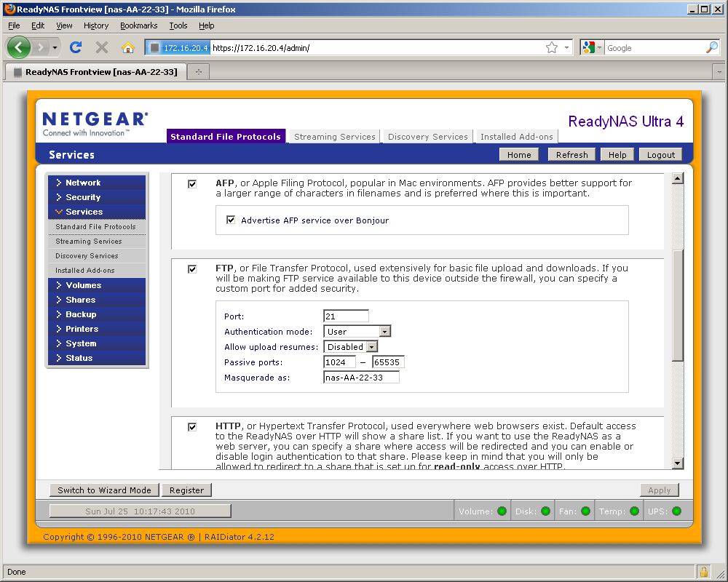Click the Volume green status LED
728x582 pixels.
pyautogui.click(x=502, y=511)
